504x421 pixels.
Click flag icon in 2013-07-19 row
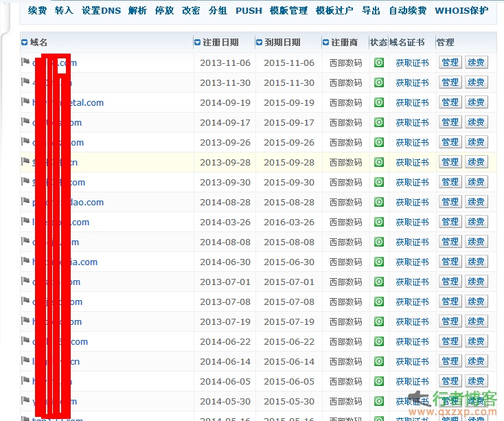click(25, 321)
